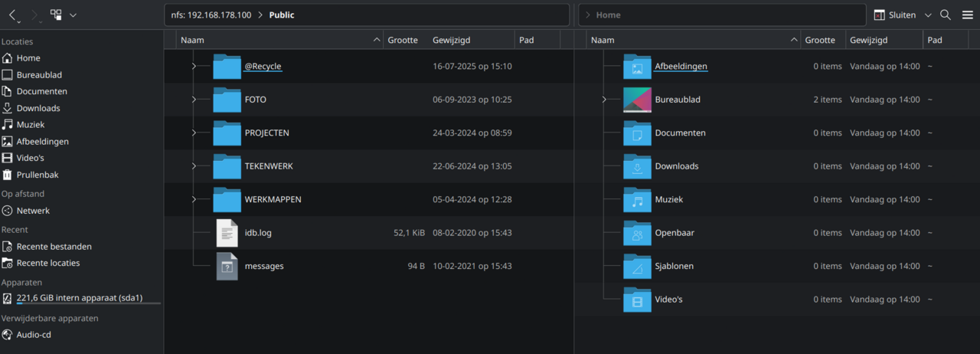
Task: Expand the Bureaublad folder in right pane
Action: point(604,100)
